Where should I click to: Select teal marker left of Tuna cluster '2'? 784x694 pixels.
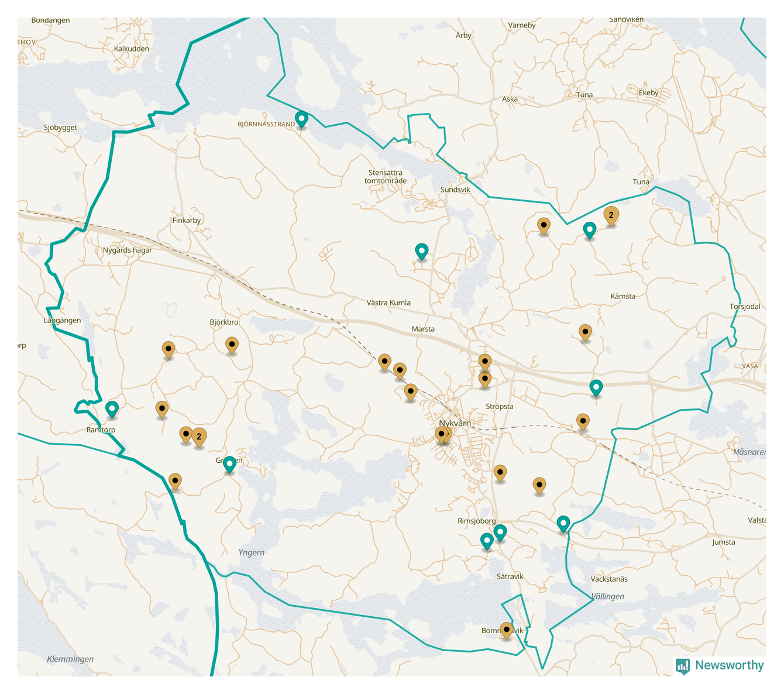pos(590,229)
